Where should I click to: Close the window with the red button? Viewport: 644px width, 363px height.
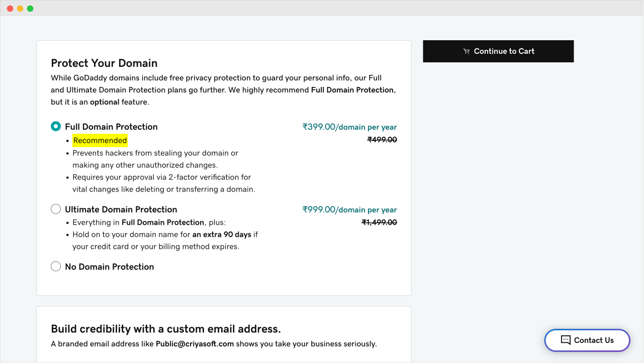(x=10, y=9)
